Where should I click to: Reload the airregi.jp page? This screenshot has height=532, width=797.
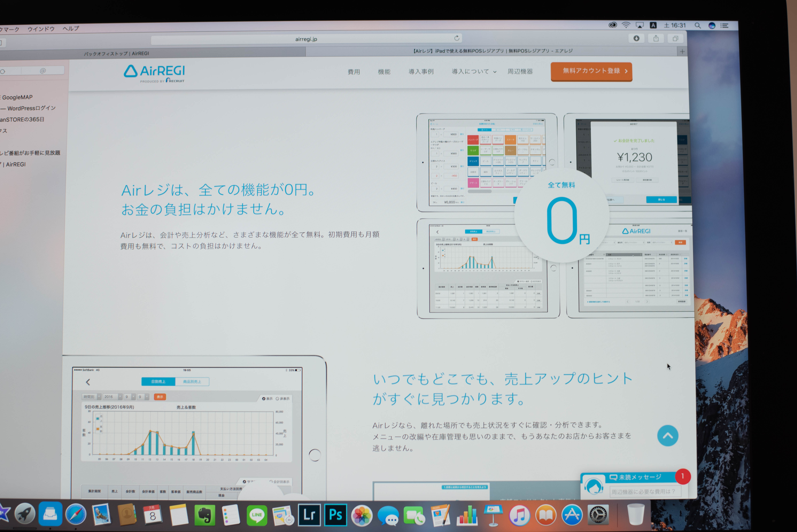tap(457, 38)
